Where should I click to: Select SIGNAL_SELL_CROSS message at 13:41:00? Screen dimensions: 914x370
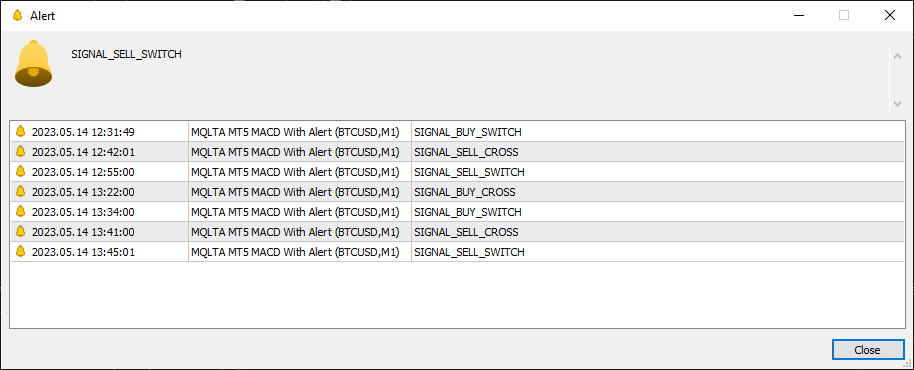coord(466,232)
